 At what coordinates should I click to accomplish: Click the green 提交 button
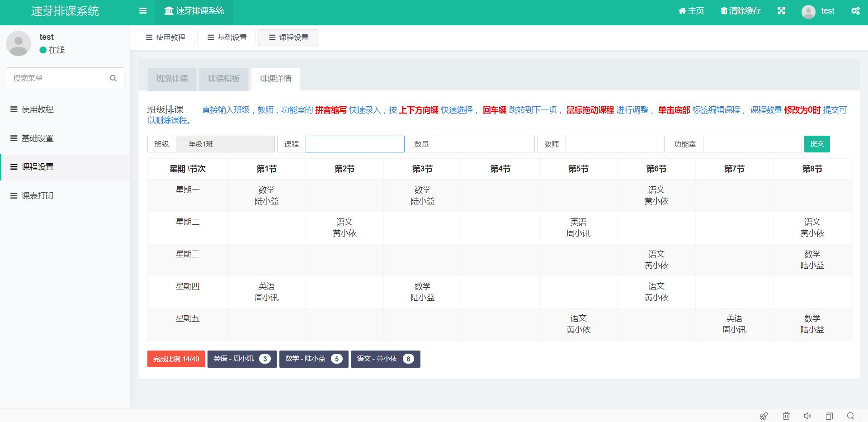(x=816, y=144)
